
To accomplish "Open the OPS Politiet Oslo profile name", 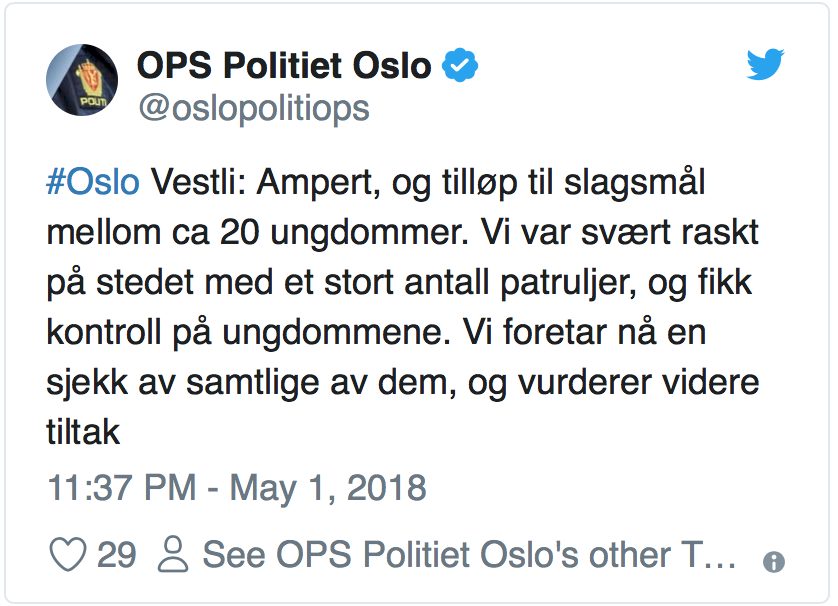I will point(284,66).
